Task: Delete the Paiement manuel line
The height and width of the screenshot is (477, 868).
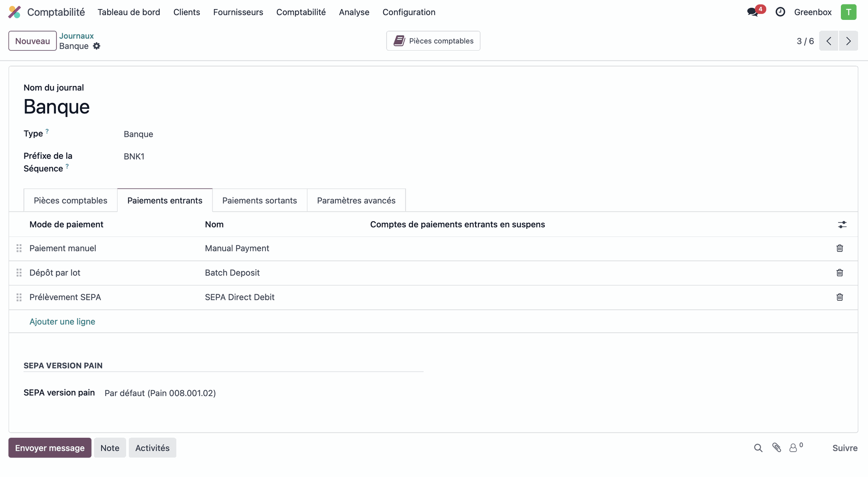Action: point(840,248)
